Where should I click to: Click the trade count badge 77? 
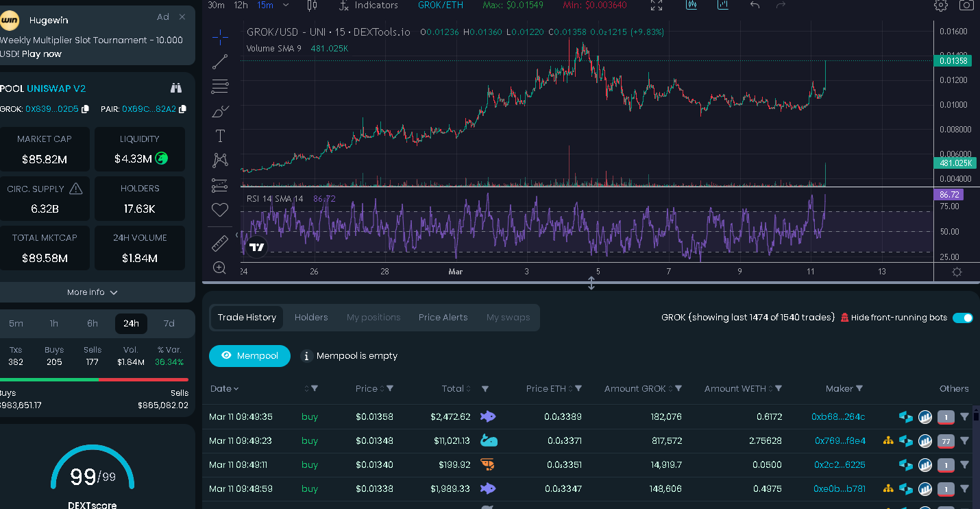pyautogui.click(x=946, y=440)
